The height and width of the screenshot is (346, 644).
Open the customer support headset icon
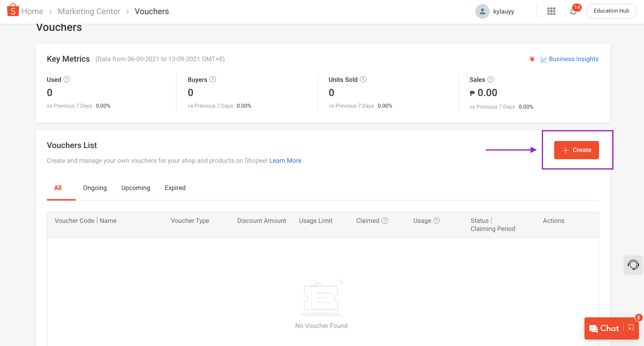click(x=633, y=265)
